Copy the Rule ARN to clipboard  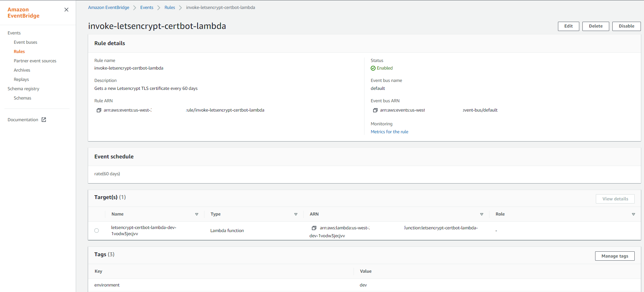(x=99, y=110)
